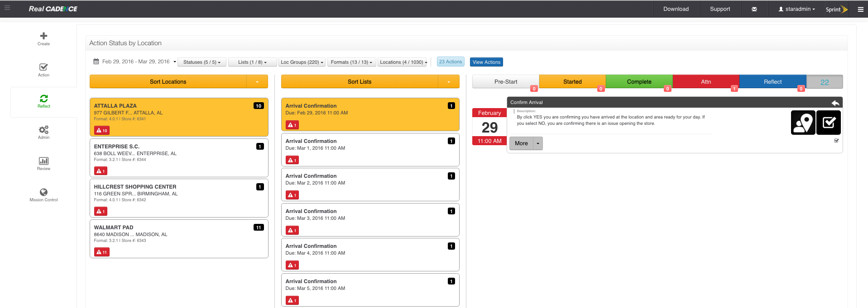The image size is (868, 308).
Task: Click the Sort Locations button
Action: coord(168,82)
